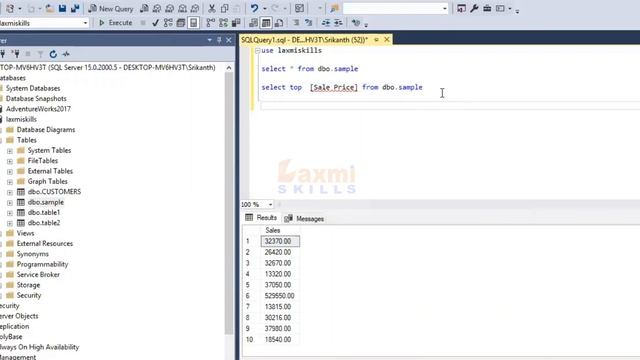
Task: Click the Save floppy disk icon
Action: (62, 8)
